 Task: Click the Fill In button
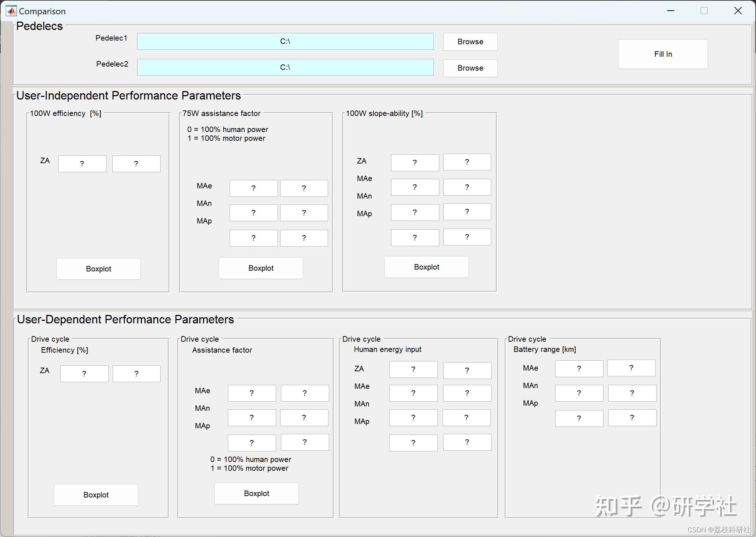[662, 54]
